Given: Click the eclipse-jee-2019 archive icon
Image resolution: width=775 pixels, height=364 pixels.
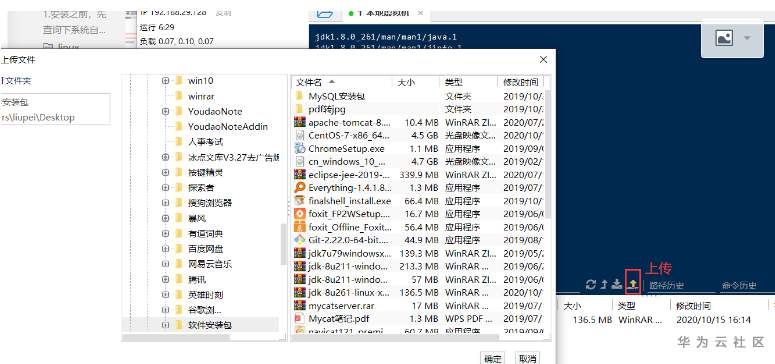Looking at the screenshot, I should click(x=300, y=174).
